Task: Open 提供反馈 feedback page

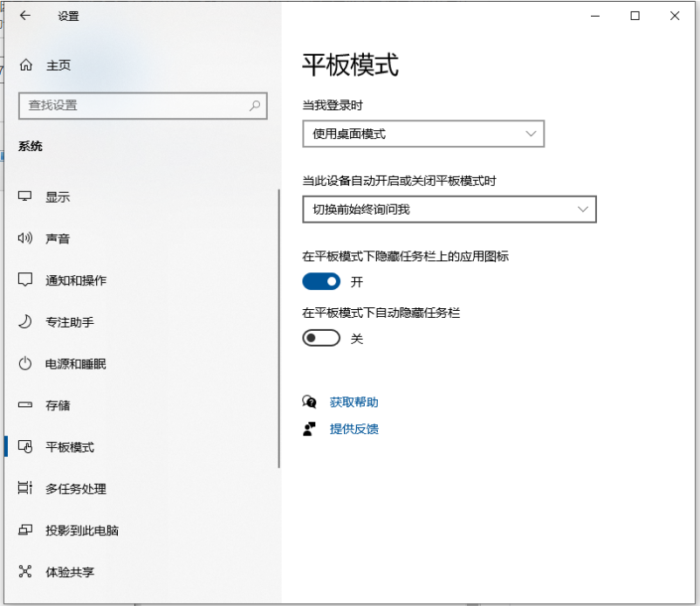Action: (x=353, y=429)
